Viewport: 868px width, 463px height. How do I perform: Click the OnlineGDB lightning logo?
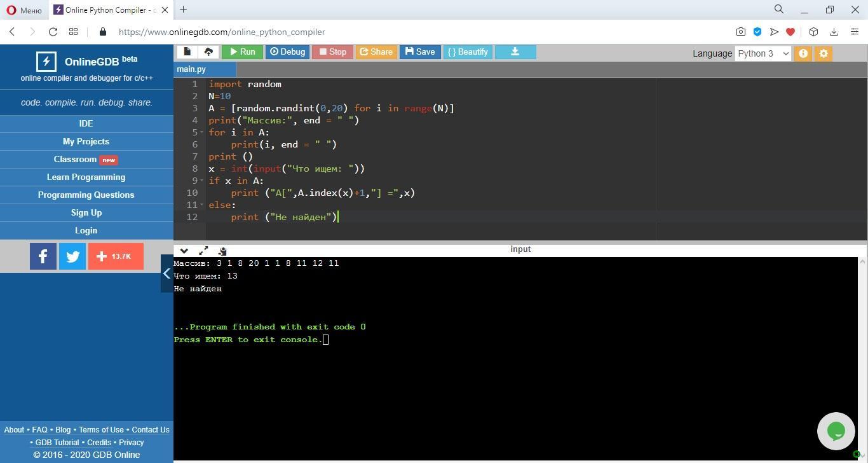46,62
